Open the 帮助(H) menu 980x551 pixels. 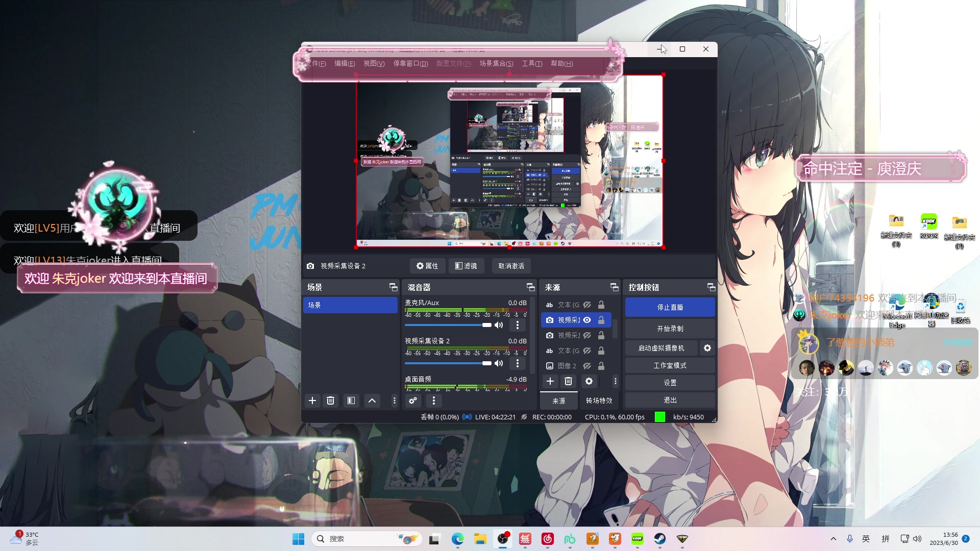pos(561,63)
